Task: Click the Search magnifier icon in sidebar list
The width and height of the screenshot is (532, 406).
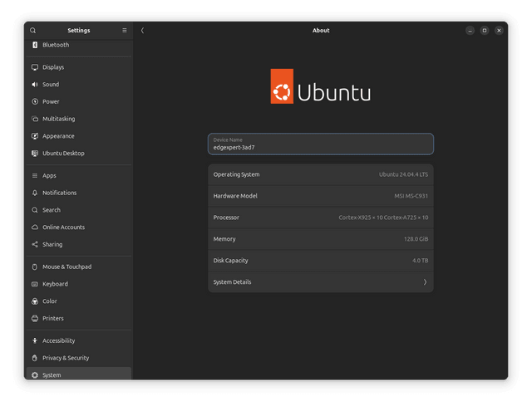Action: click(x=35, y=210)
